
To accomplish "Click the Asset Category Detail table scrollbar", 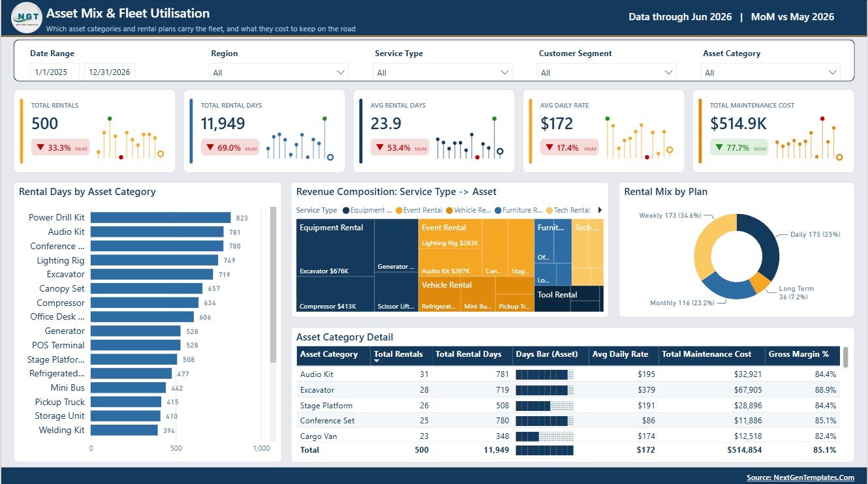I will click(x=846, y=357).
